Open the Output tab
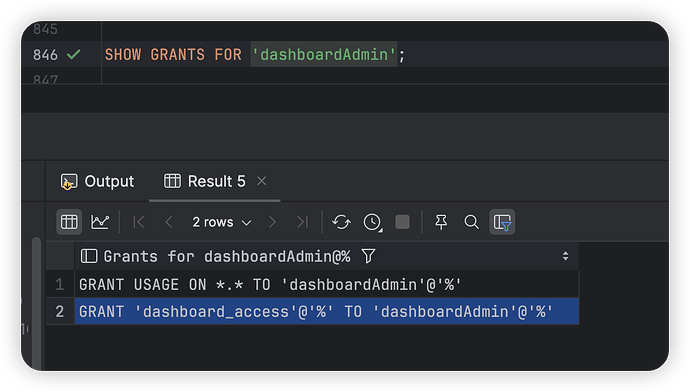This screenshot has height=391, width=690. [97, 181]
